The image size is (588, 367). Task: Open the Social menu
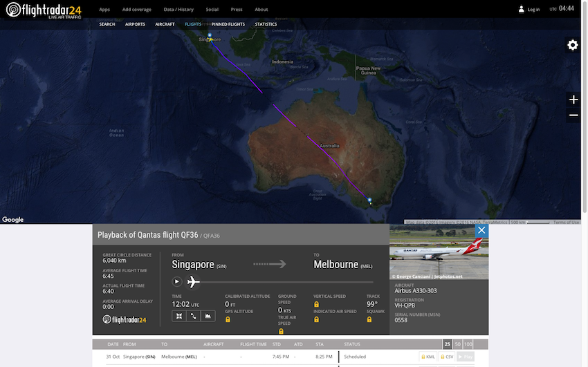212,10
